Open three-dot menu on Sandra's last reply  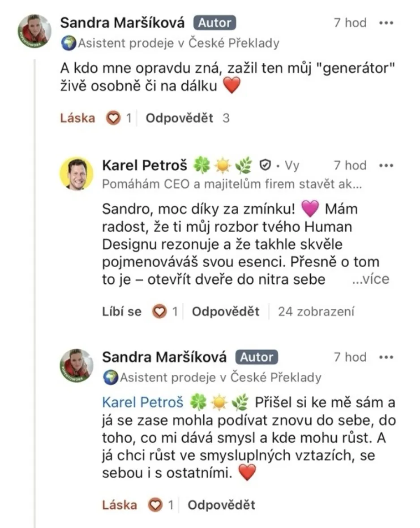(x=386, y=357)
